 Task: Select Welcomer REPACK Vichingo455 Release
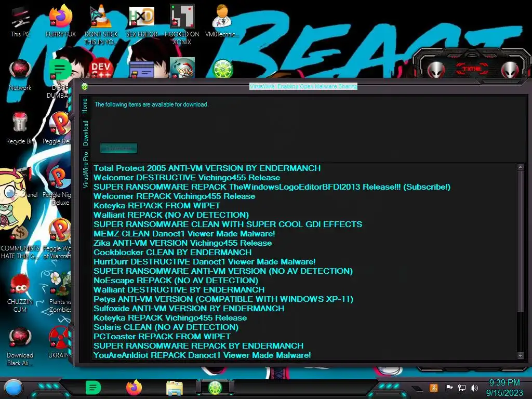tap(175, 196)
